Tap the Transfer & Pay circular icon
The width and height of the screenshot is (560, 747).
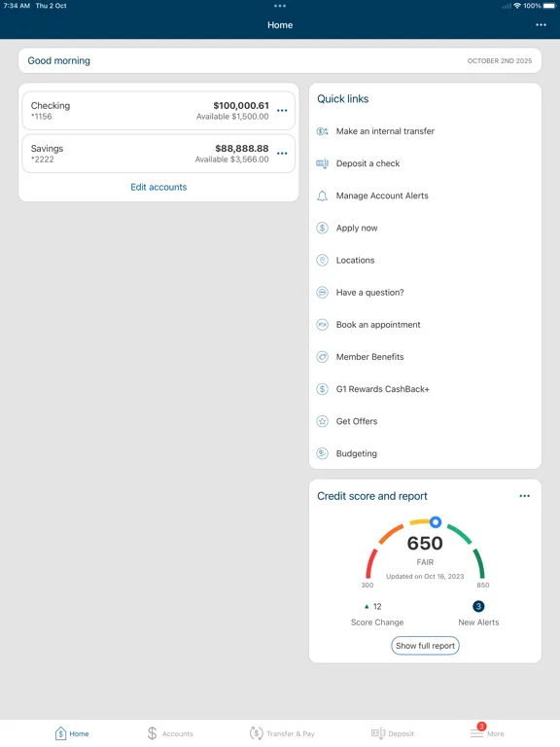pyautogui.click(x=257, y=733)
